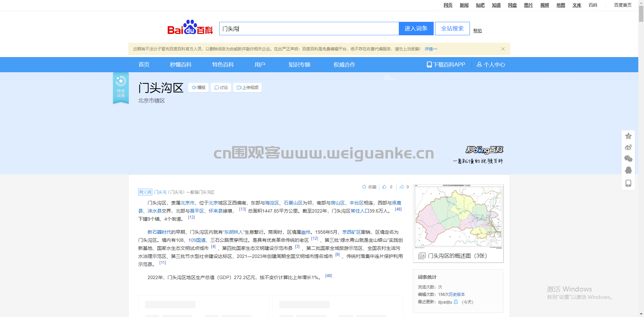The height and width of the screenshot is (317, 644).
Task: Follow the 幽州 link
Action: (306, 232)
